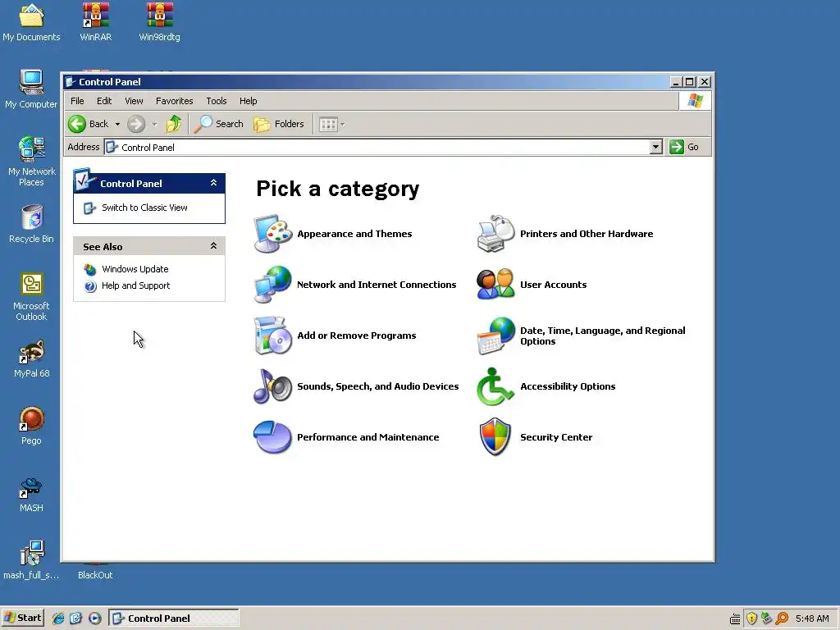Open the Performance and Maintenance pie icon

point(272,437)
